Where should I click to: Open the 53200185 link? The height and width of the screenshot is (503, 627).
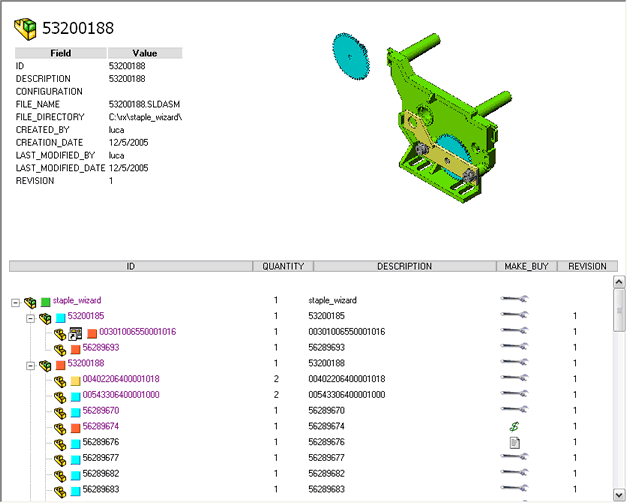pyautogui.click(x=86, y=316)
